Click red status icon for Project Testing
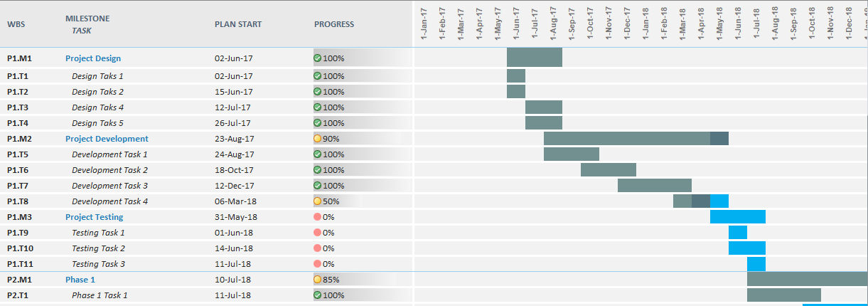Screen dimensions: 868x306 click(318, 217)
